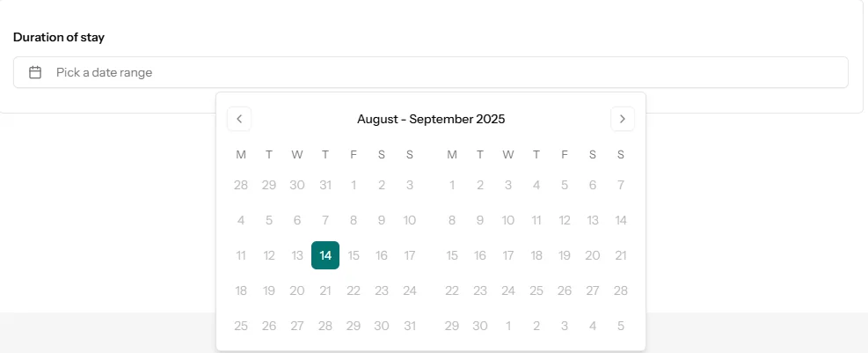Select August 11 in the calendar
The image size is (868, 353).
241,255
